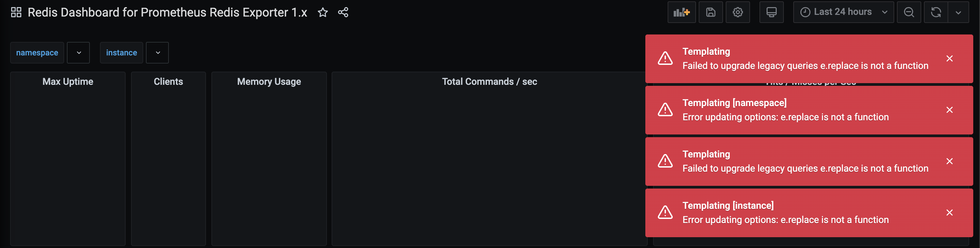The height and width of the screenshot is (248, 980).
Task: Dismiss the third Templating legacy queries alert
Action: 950,161
